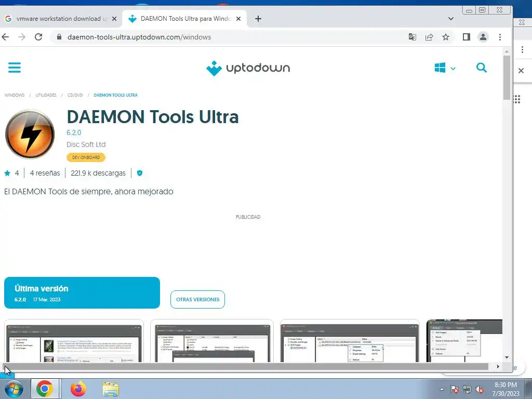Click the scrollbar down arrow
Image resolution: width=532 pixels, height=399 pixels.
tap(507, 357)
